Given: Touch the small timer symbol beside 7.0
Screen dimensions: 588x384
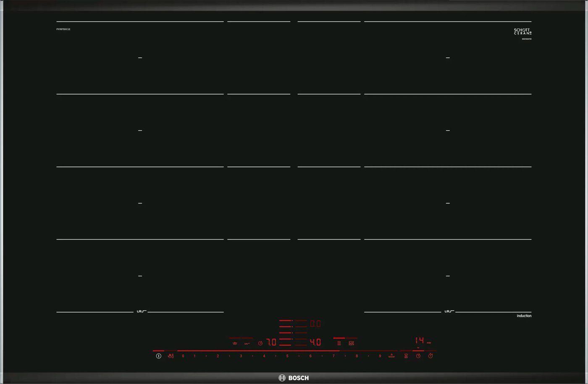Looking at the screenshot, I should tap(260, 343).
